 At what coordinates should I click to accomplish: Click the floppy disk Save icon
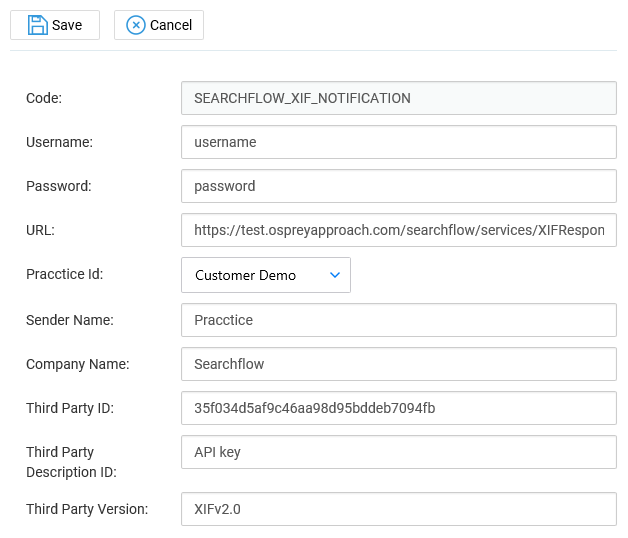(38, 25)
